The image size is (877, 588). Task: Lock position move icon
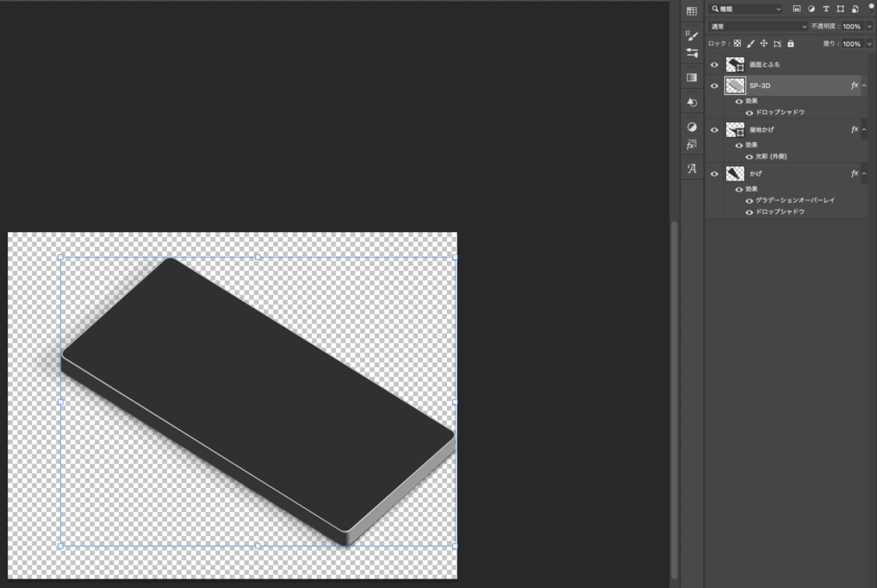pyautogui.click(x=763, y=44)
